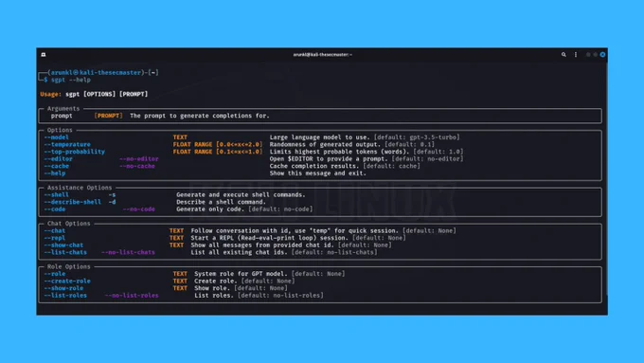Click the typed command 'sgpt --help'
The width and height of the screenshot is (644, 363).
pos(71,80)
